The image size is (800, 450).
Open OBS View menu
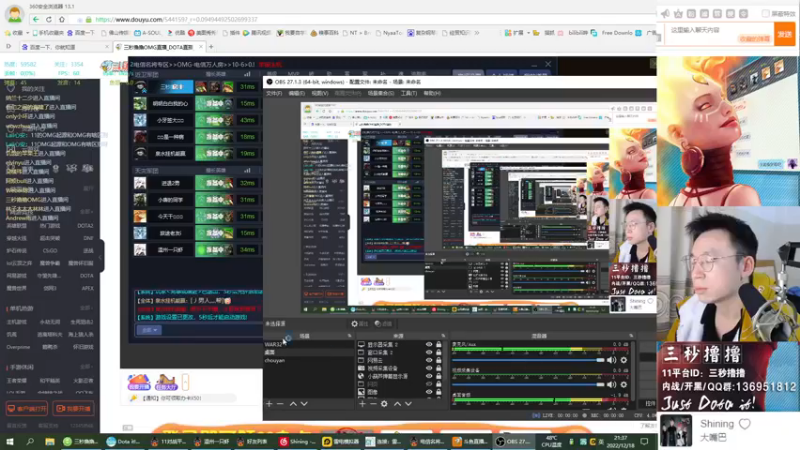[x=320, y=93]
